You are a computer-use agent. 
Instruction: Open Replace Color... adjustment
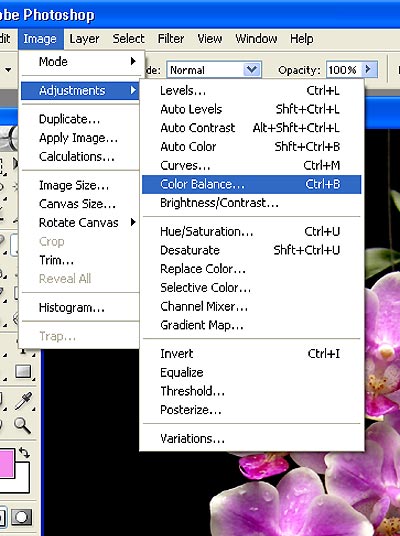(252, 269)
